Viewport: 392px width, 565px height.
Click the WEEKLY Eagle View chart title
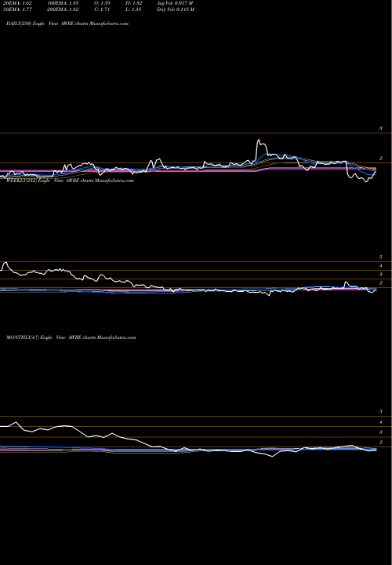pos(70,180)
